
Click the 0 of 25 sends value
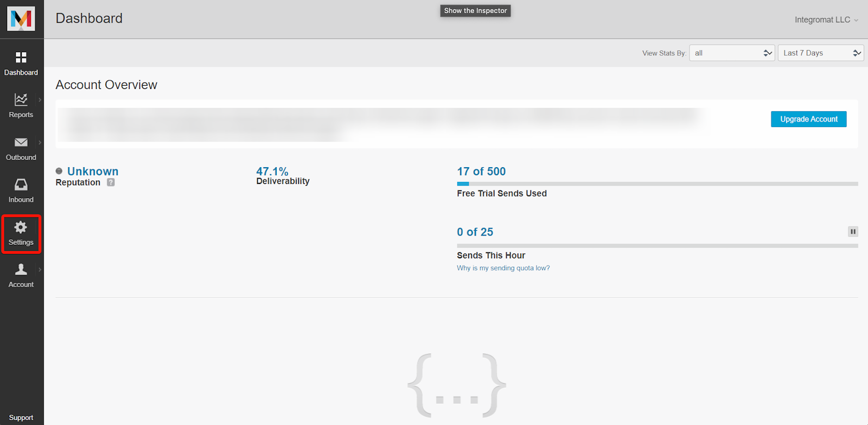475,232
